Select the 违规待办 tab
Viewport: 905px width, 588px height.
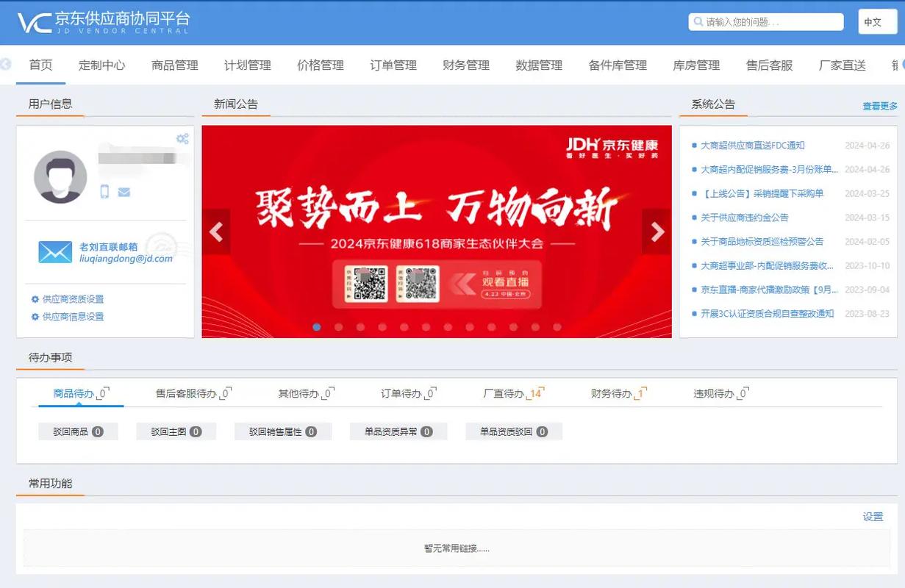721,394
